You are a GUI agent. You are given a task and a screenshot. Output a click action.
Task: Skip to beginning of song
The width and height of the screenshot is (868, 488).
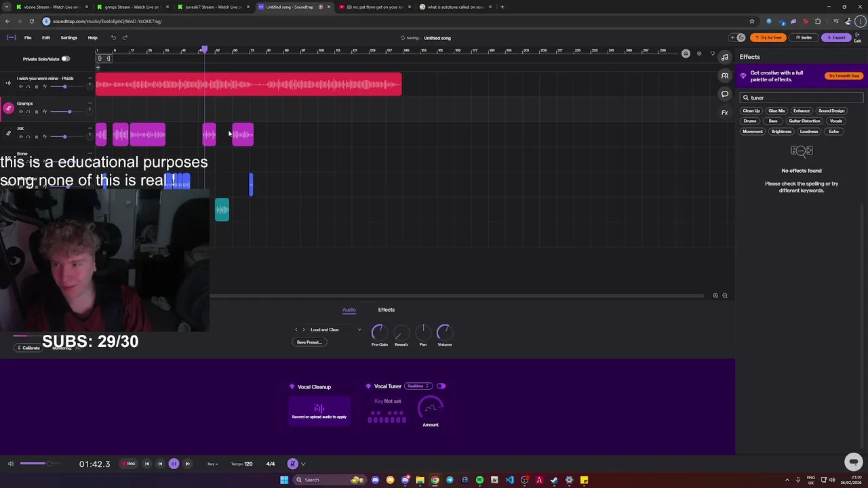coord(146,464)
